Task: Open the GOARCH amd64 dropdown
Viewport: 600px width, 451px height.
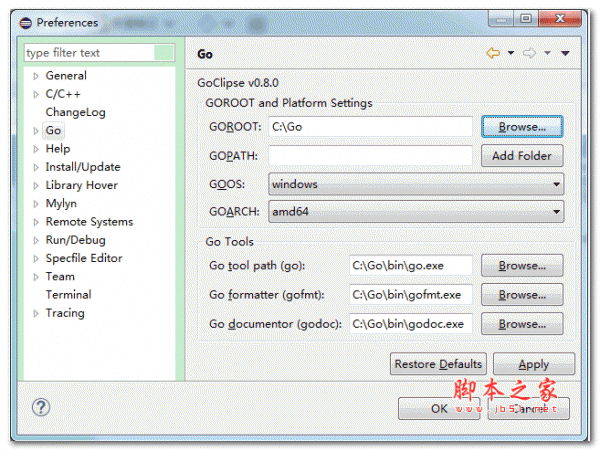Action: tap(415, 212)
